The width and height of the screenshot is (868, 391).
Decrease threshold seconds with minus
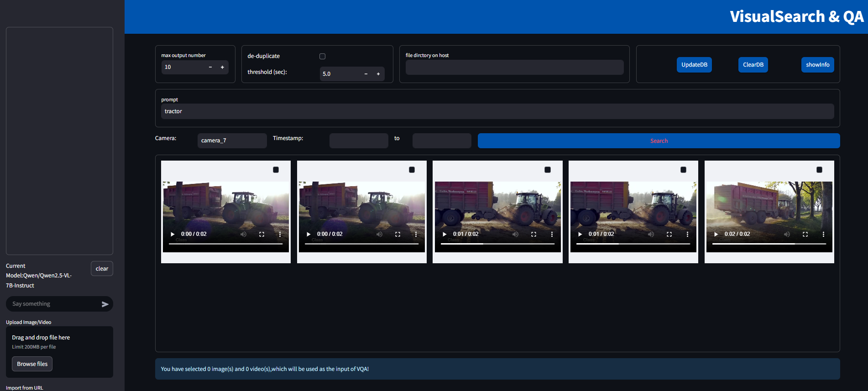[x=366, y=74]
